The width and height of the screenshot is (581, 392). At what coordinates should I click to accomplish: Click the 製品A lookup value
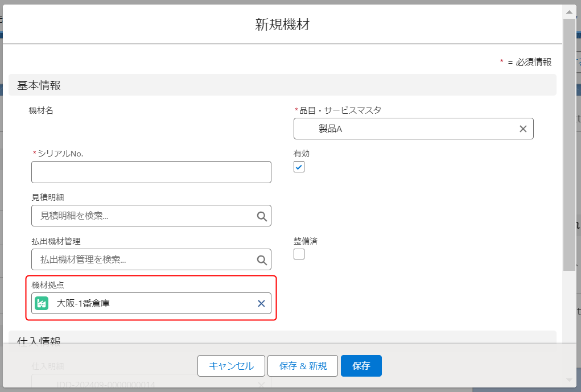click(331, 129)
